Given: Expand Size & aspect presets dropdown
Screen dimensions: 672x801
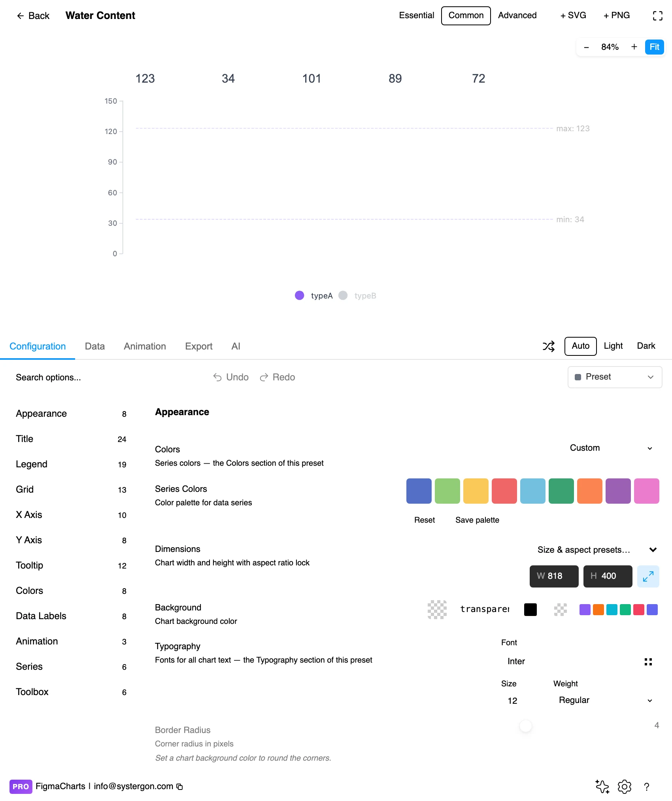Looking at the screenshot, I should pos(597,550).
